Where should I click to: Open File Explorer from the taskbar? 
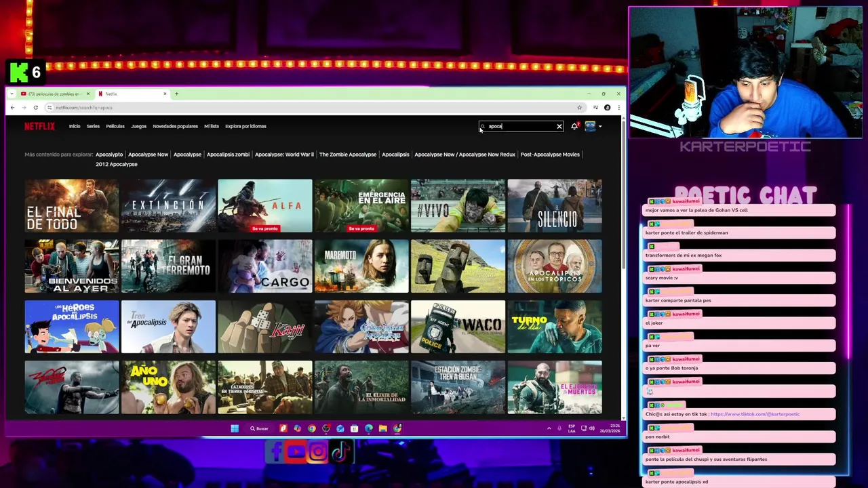coord(383,428)
